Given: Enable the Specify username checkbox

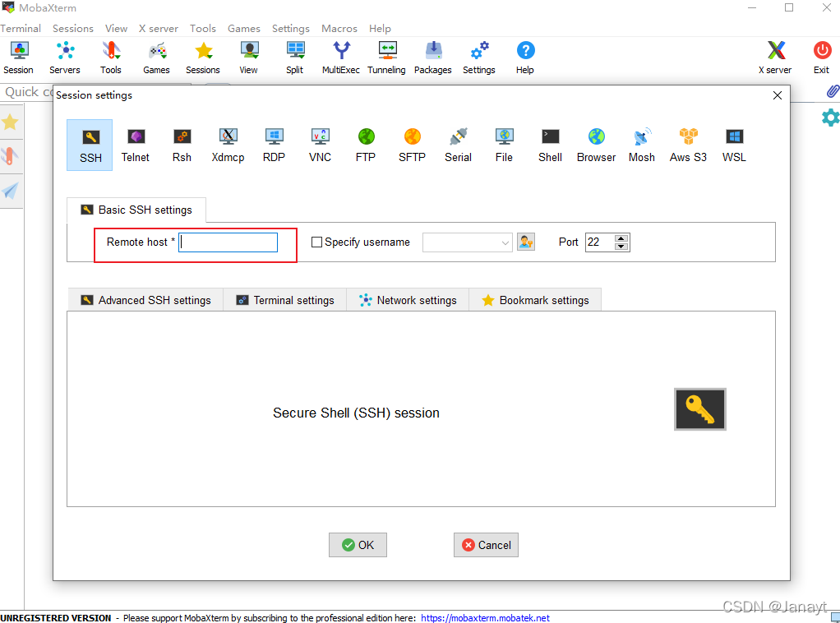Looking at the screenshot, I should click(x=316, y=242).
